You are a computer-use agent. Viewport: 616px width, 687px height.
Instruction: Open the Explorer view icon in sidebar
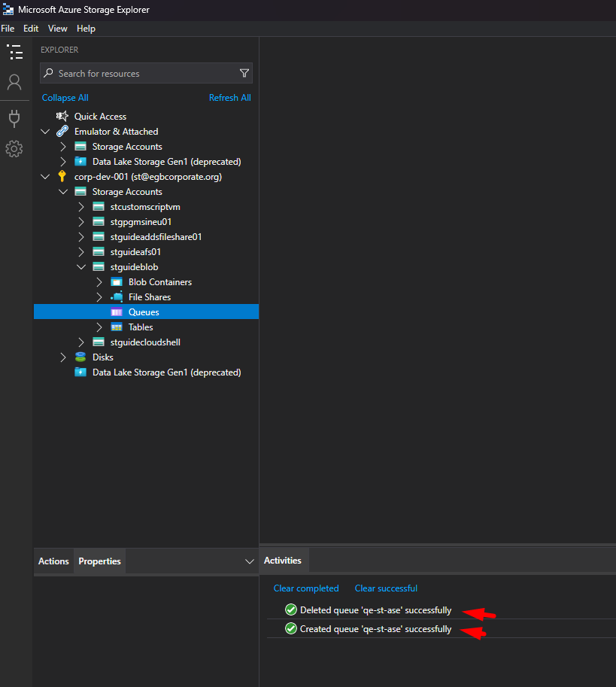click(x=15, y=52)
